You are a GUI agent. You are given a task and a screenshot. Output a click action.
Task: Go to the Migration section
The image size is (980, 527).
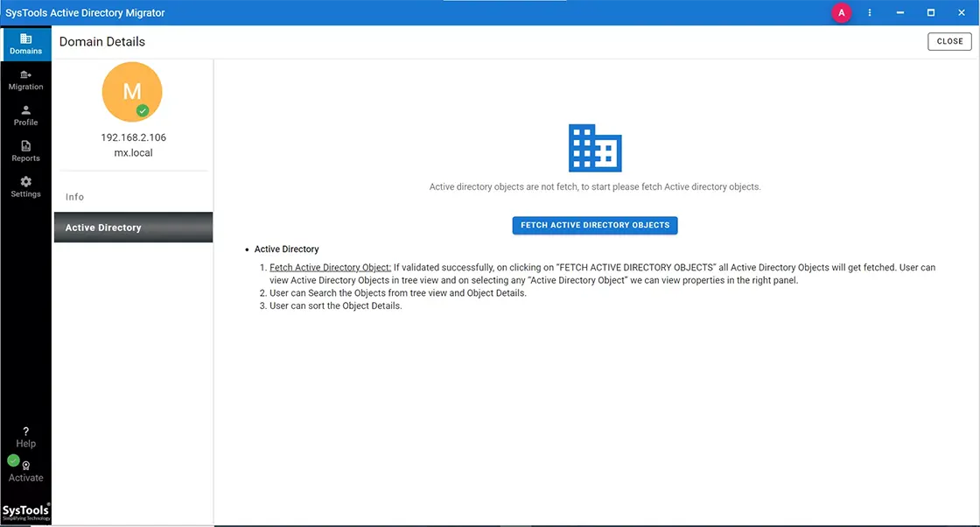25,80
